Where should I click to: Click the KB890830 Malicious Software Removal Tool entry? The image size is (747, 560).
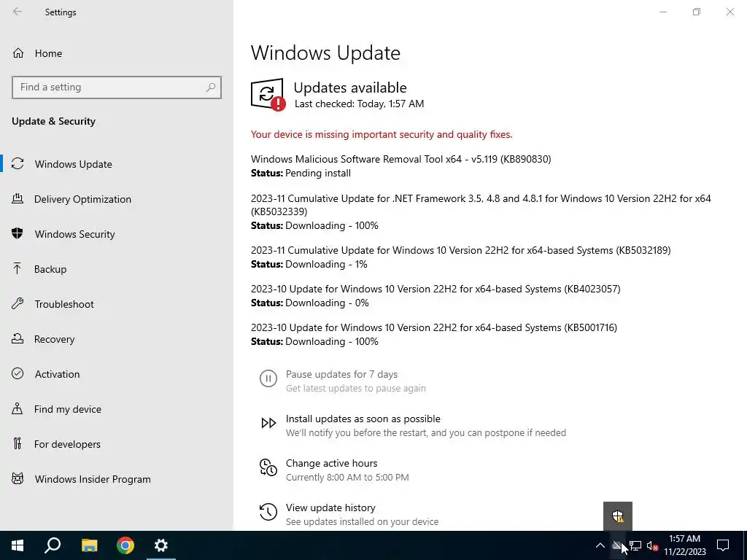point(401,166)
